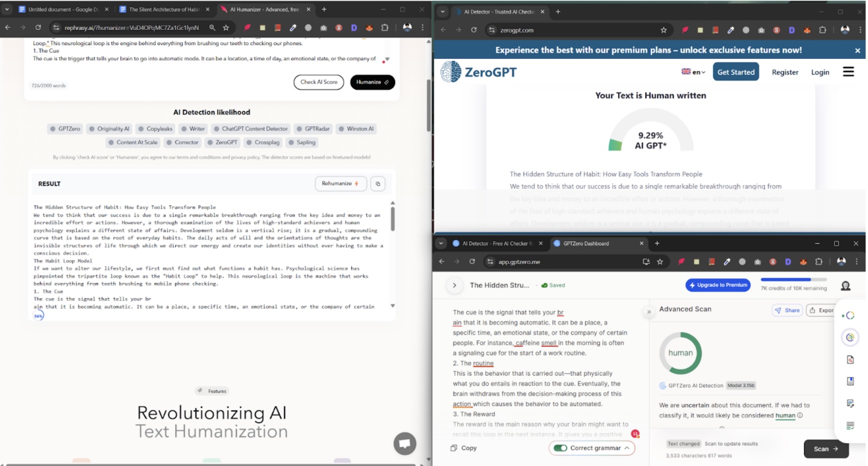Reload the Rephrasy page
The width and height of the screenshot is (868, 466).
[x=38, y=28]
